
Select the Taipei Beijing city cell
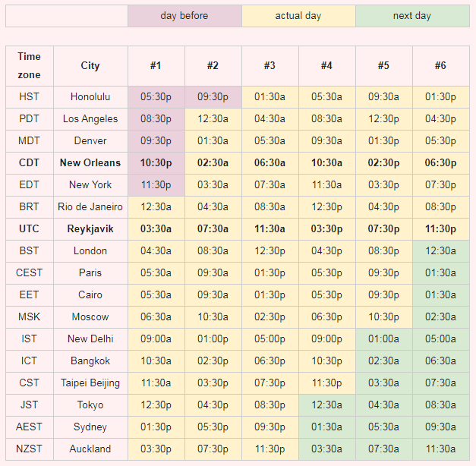tap(90, 383)
